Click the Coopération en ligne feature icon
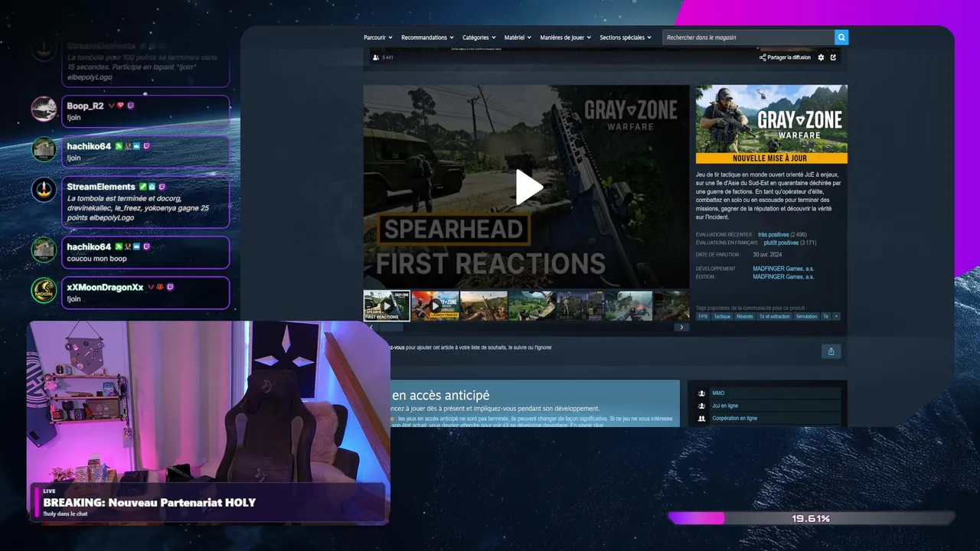The height and width of the screenshot is (551, 980). (x=702, y=419)
